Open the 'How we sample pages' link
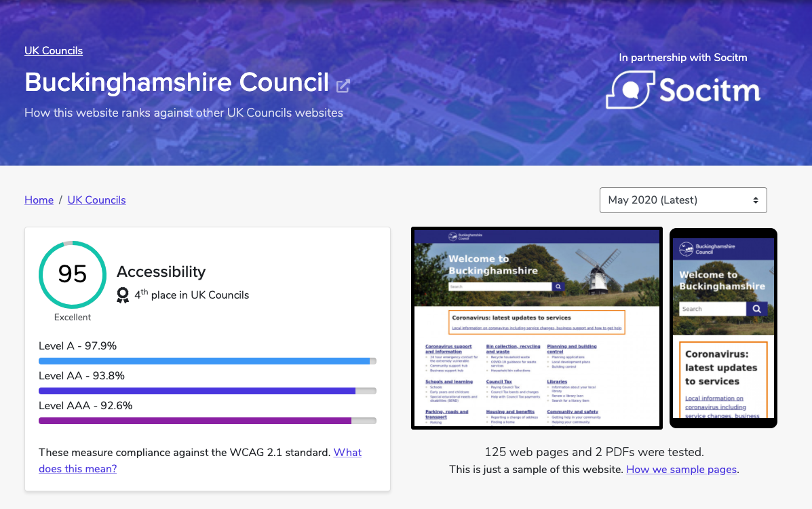This screenshot has width=812, height=509. click(x=681, y=470)
